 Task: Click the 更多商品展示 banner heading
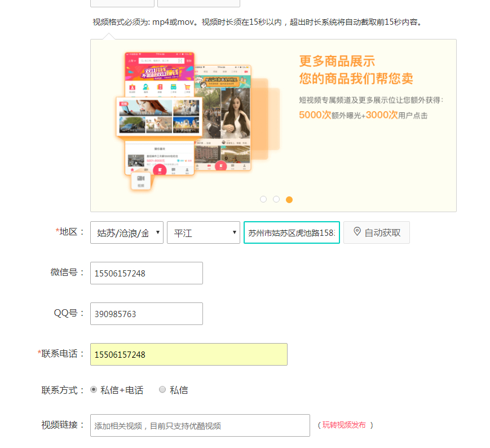pos(337,62)
